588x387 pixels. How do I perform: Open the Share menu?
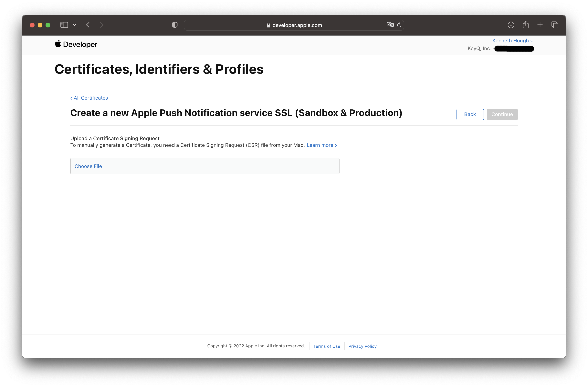point(526,25)
